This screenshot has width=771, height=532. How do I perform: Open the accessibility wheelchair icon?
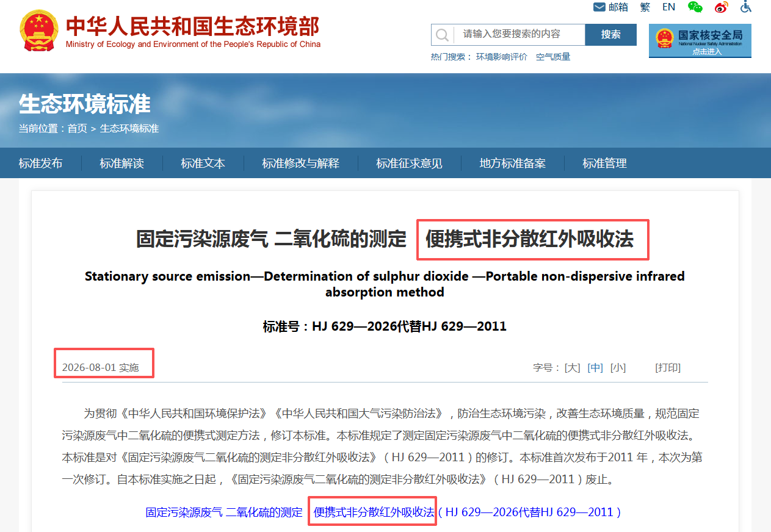point(746,7)
